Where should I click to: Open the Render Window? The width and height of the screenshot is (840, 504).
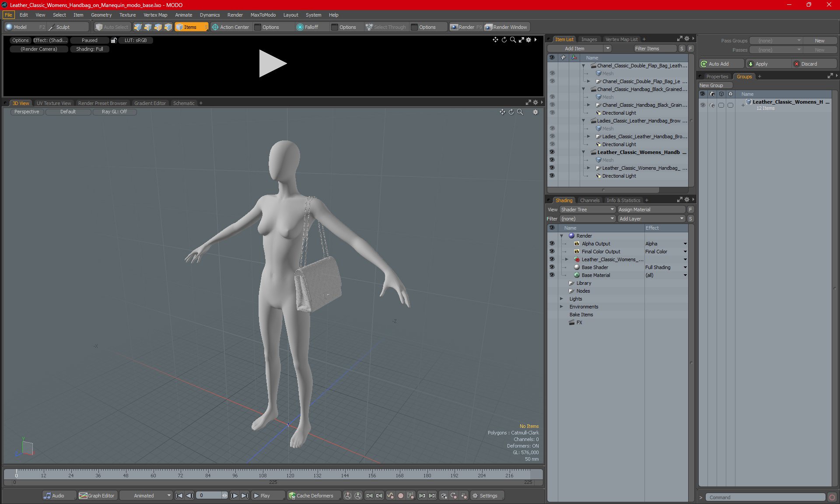pos(506,27)
